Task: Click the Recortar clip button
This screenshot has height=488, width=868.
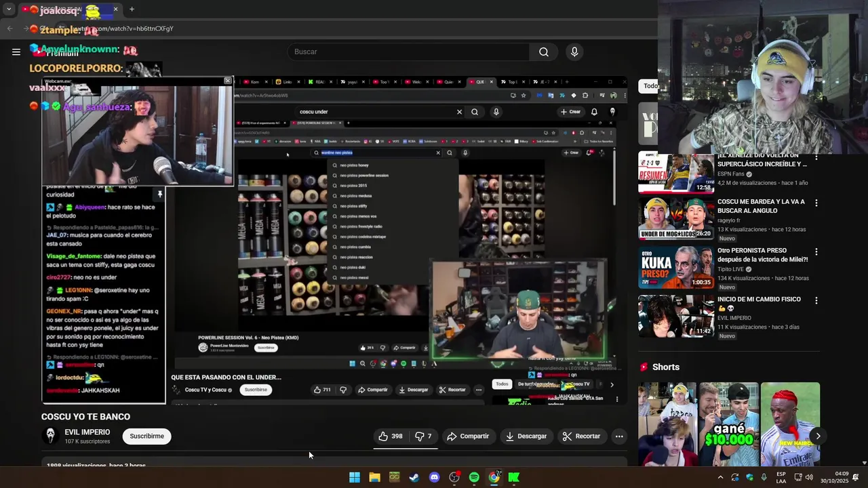Action: (581, 436)
